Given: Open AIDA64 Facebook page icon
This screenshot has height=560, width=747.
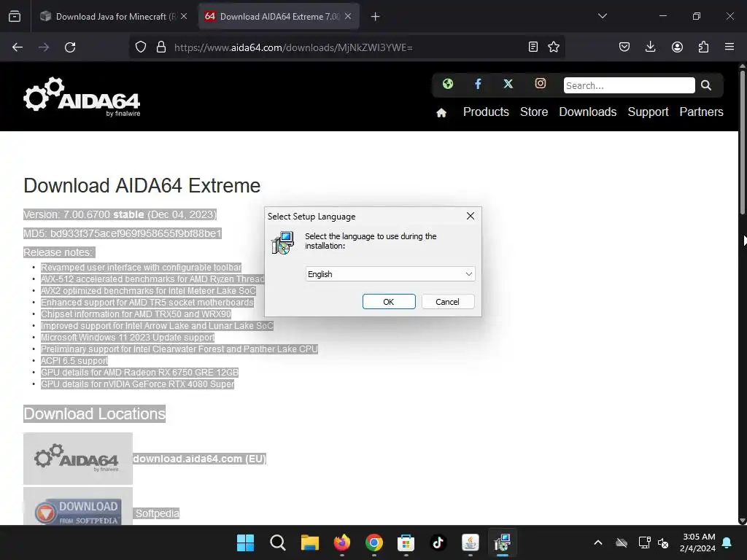Looking at the screenshot, I should pyautogui.click(x=478, y=85).
